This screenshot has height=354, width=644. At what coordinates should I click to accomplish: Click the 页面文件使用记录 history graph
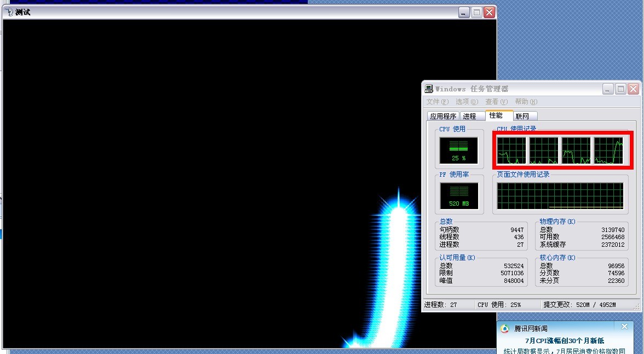pos(560,196)
